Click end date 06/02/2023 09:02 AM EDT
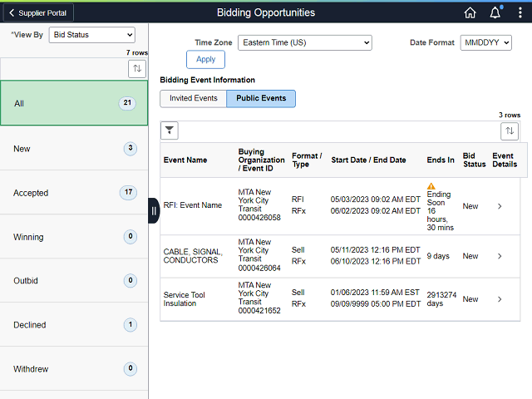The image size is (532, 399). click(x=375, y=211)
